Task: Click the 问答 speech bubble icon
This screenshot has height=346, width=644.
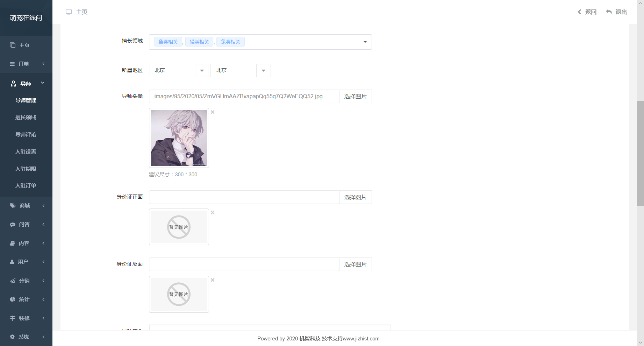Action: click(13, 225)
